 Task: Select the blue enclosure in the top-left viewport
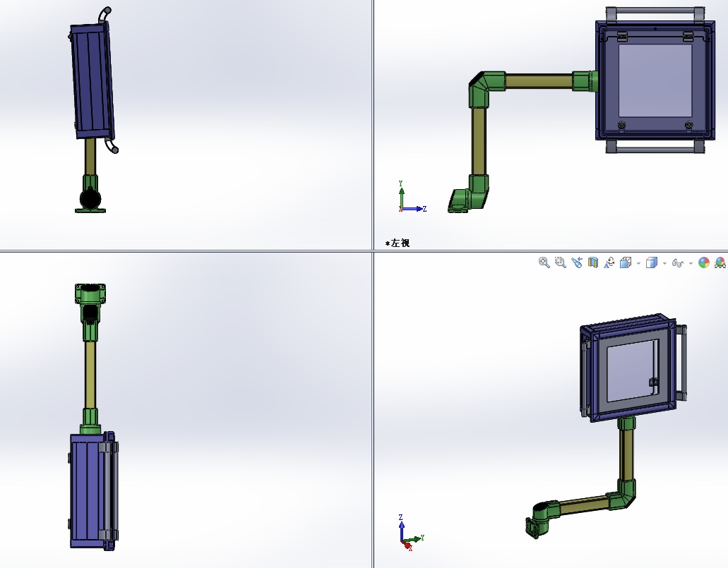(x=92, y=80)
